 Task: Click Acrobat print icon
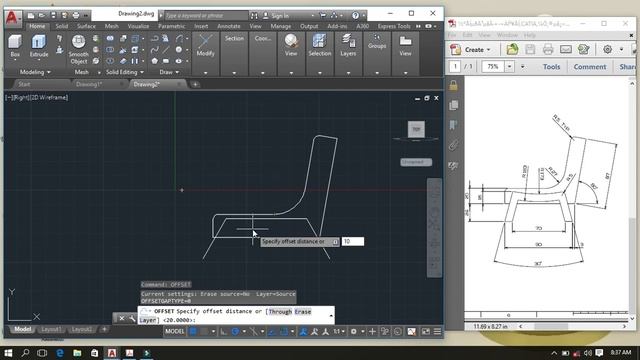tap(548, 49)
